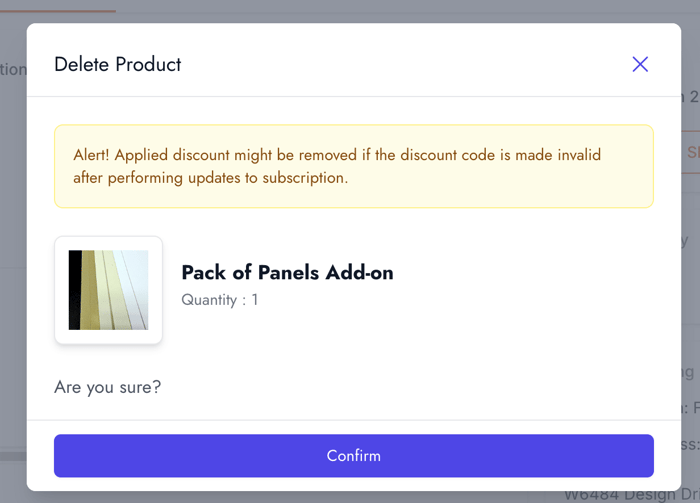Click the orange outlined button behind the dialog
Screen dimensions: 700x503
pos(691,153)
